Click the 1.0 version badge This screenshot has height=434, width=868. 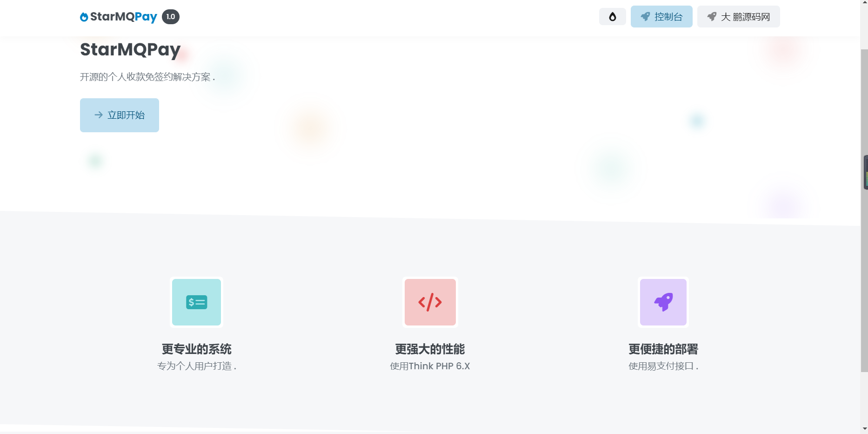170,17
